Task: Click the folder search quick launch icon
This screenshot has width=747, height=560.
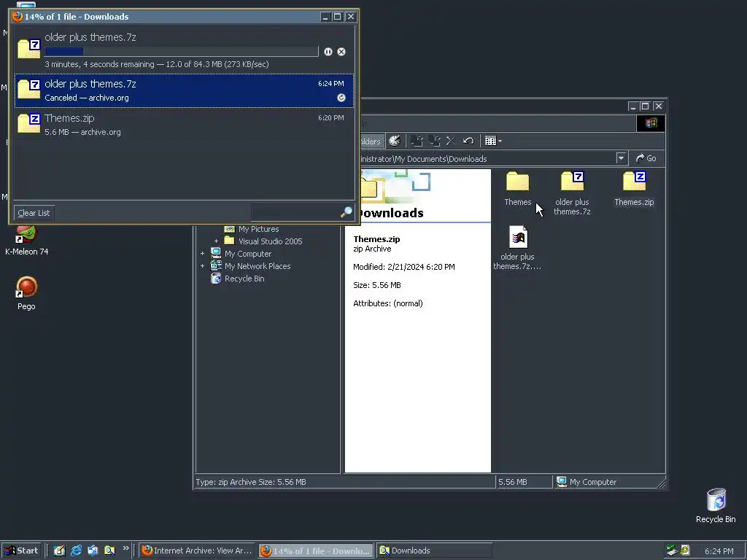Action: 109,551
